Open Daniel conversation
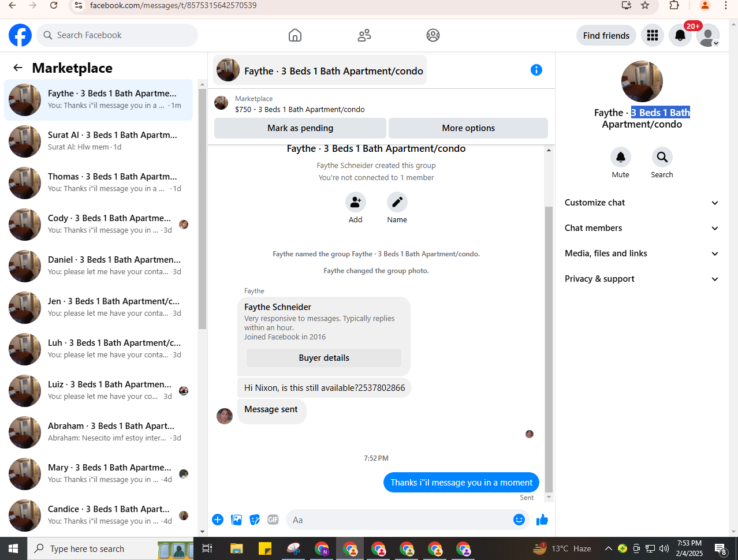738x560 pixels. (99, 266)
